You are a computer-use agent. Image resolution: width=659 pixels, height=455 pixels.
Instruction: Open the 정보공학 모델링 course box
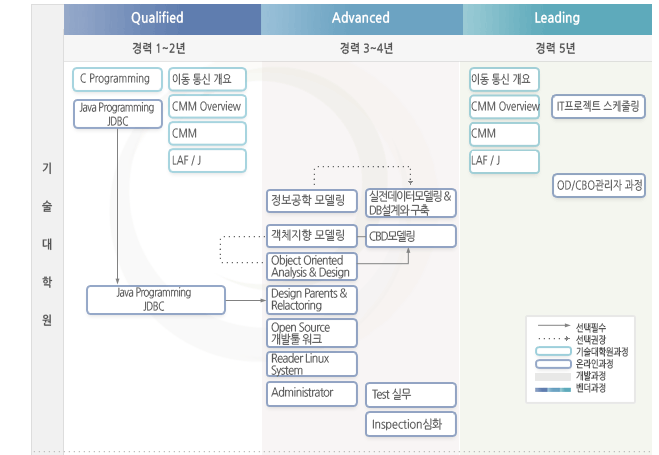[x=311, y=202]
